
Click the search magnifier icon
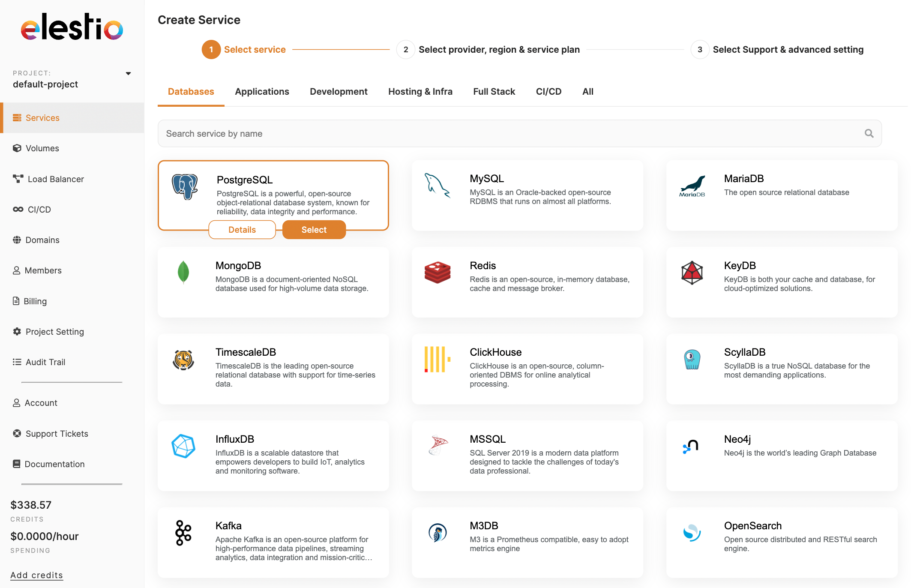(x=869, y=134)
